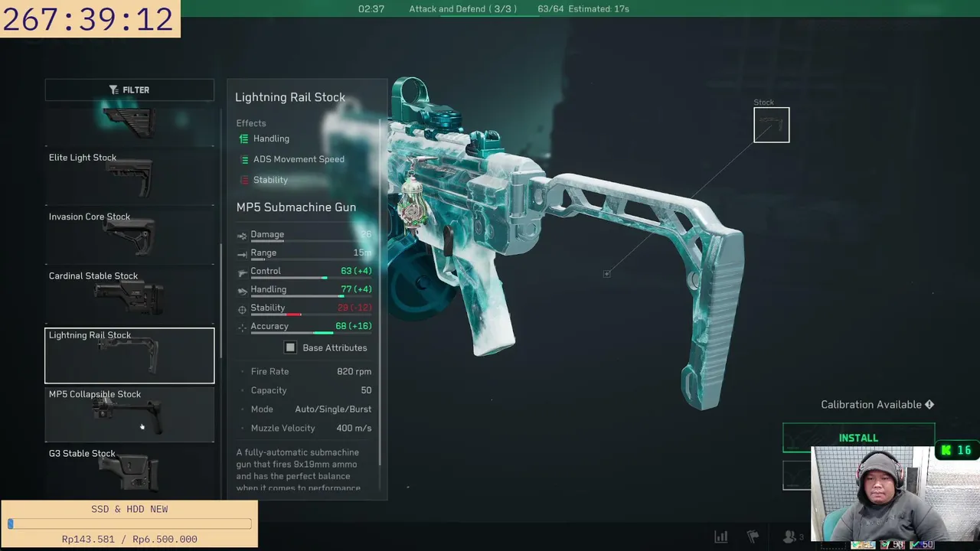Click the ADS Movement Speed effect icon
Image resolution: width=980 pixels, height=551 pixels.
coord(244,159)
